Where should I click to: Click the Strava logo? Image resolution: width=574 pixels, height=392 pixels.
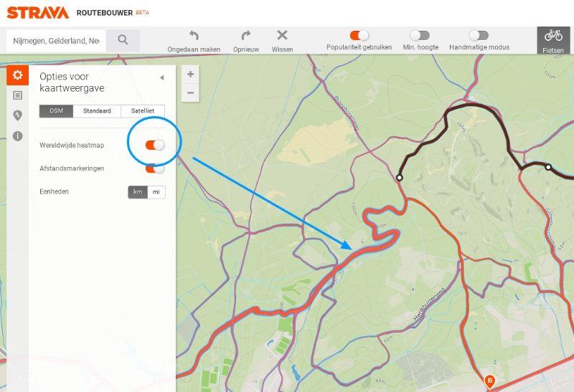[37, 12]
